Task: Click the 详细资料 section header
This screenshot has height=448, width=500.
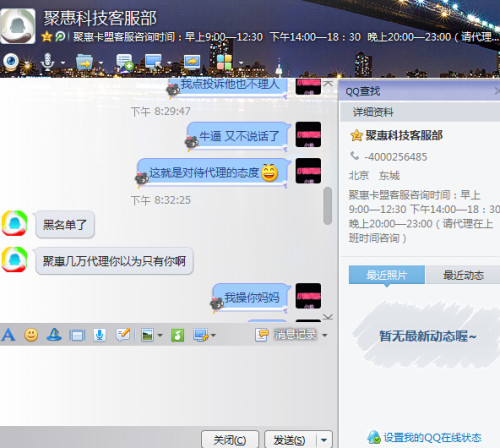Action: 420,112
